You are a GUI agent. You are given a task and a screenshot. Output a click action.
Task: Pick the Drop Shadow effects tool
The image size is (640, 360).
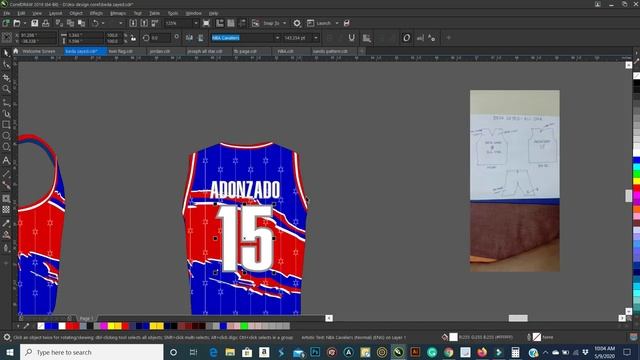(x=6, y=198)
